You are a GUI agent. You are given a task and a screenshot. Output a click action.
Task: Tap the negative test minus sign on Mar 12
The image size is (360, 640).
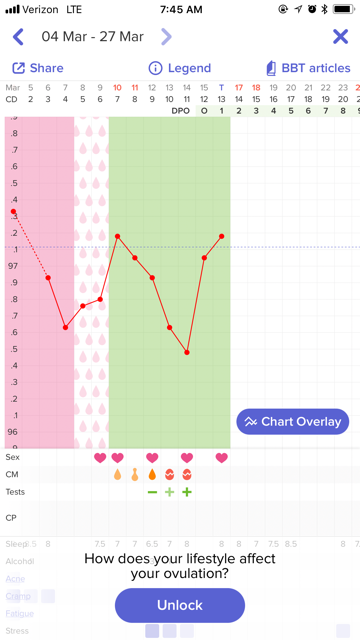pos(152,492)
